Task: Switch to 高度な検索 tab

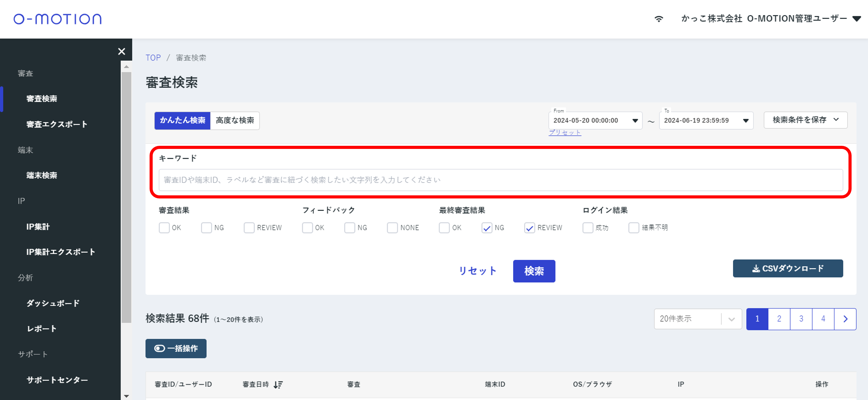Action: [x=235, y=120]
